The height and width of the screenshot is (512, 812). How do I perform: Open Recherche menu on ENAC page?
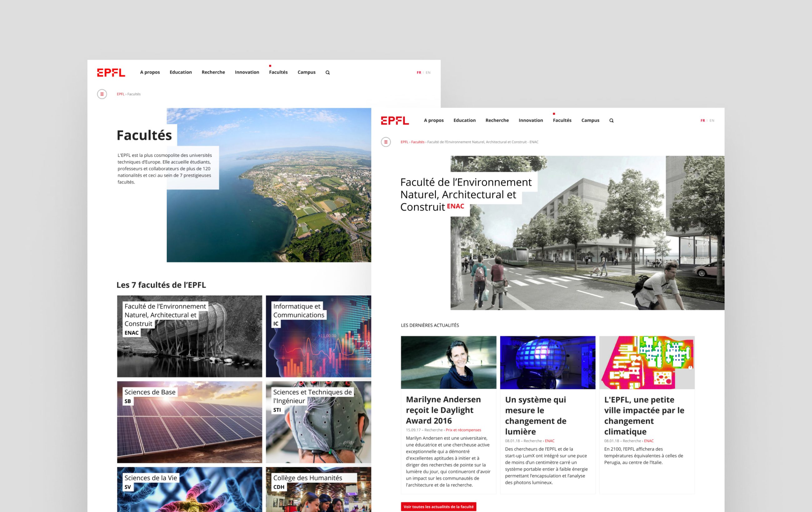coord(497,120)
